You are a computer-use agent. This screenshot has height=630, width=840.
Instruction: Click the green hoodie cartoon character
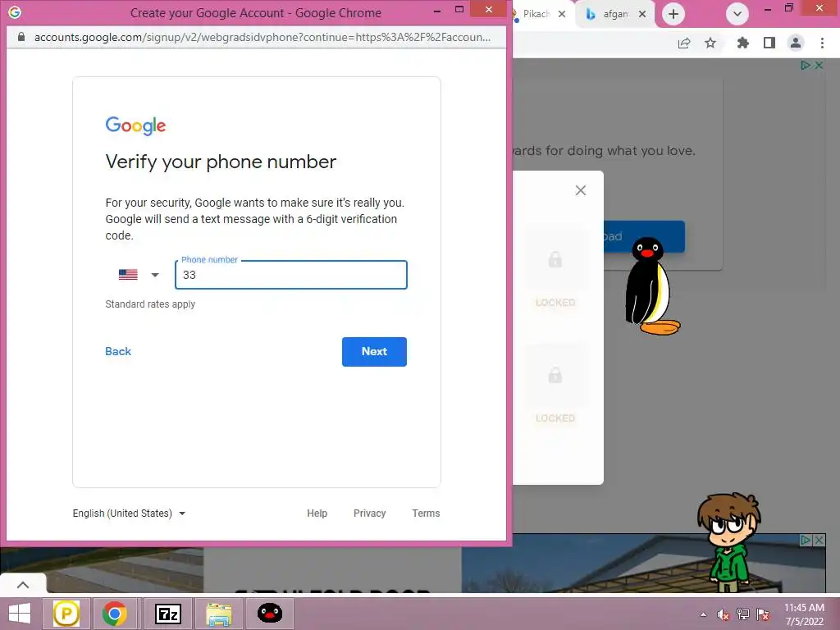tap(729, 542)
